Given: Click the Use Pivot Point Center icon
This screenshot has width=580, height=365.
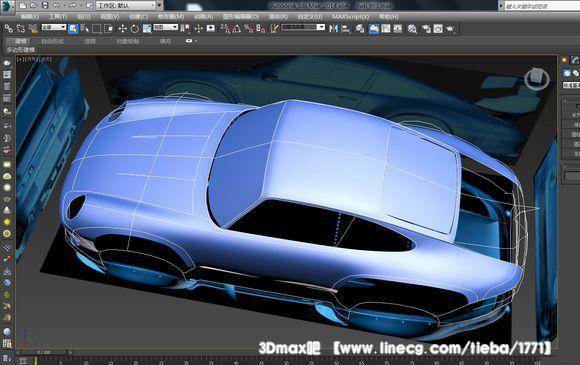Looking at the screenshot, I should click(185, 28).
